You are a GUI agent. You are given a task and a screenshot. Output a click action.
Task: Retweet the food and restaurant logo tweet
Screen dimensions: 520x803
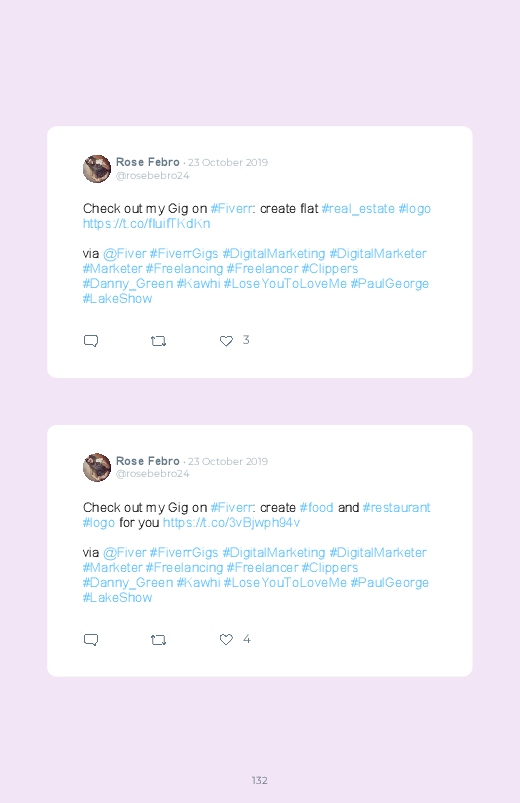(x=158, y=640)
